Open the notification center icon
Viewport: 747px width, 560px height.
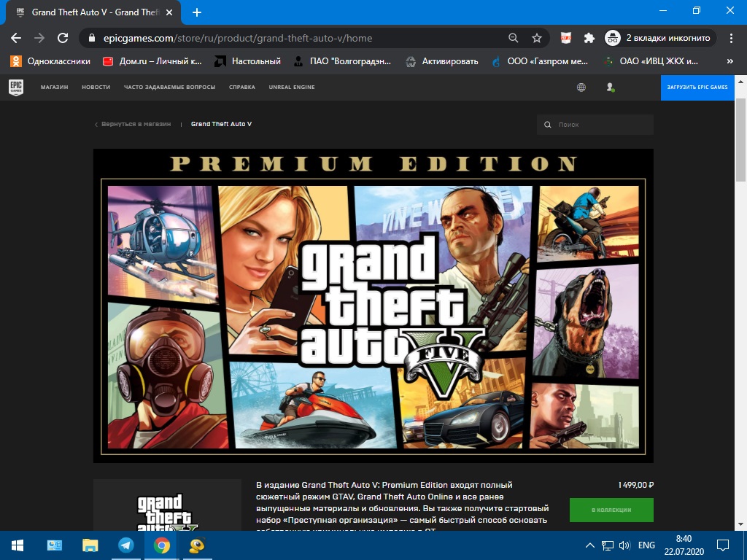(x=723, y=545)
